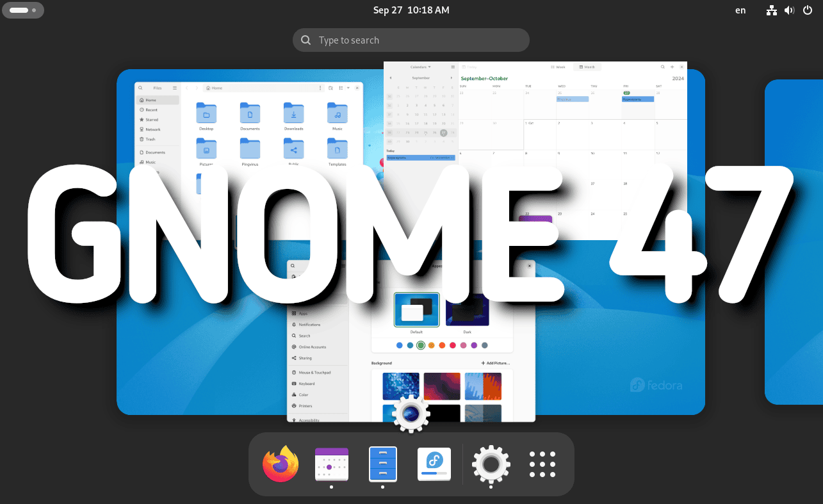This screenshot has height=504, width=823.
Task: Toggle list view icon in Files toolbar
Action: coord(341,88)
